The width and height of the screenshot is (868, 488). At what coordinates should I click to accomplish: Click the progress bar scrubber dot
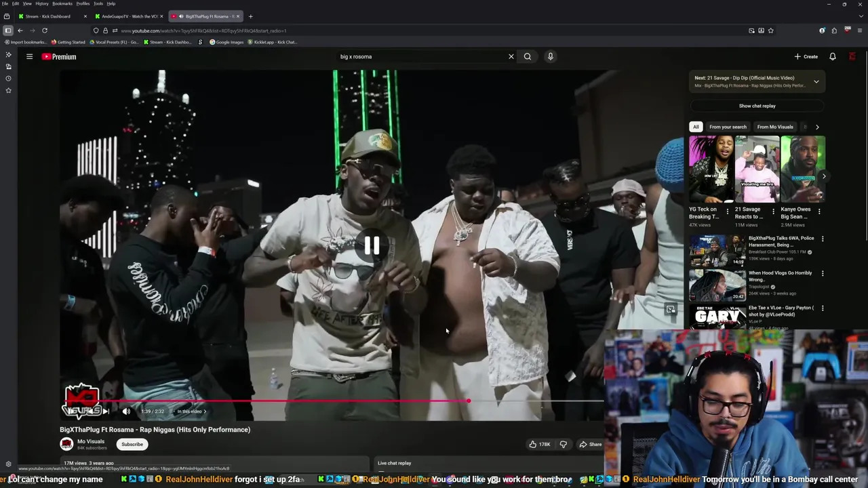tap(468, 401)
